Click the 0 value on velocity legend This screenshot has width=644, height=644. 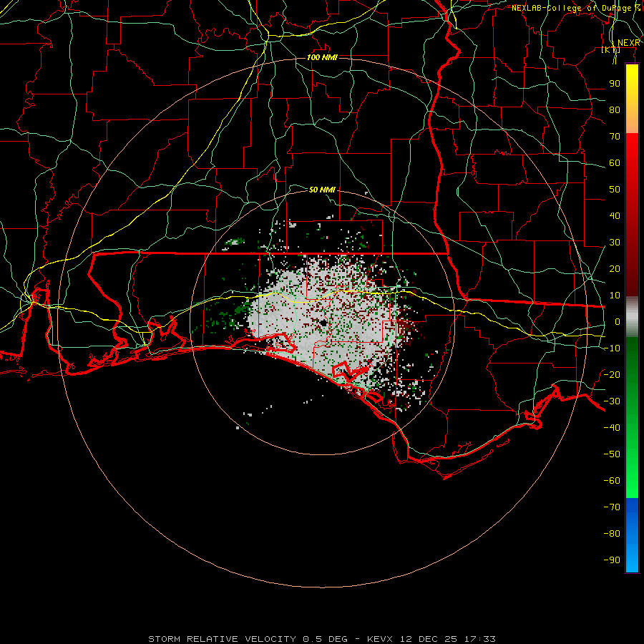618,321
